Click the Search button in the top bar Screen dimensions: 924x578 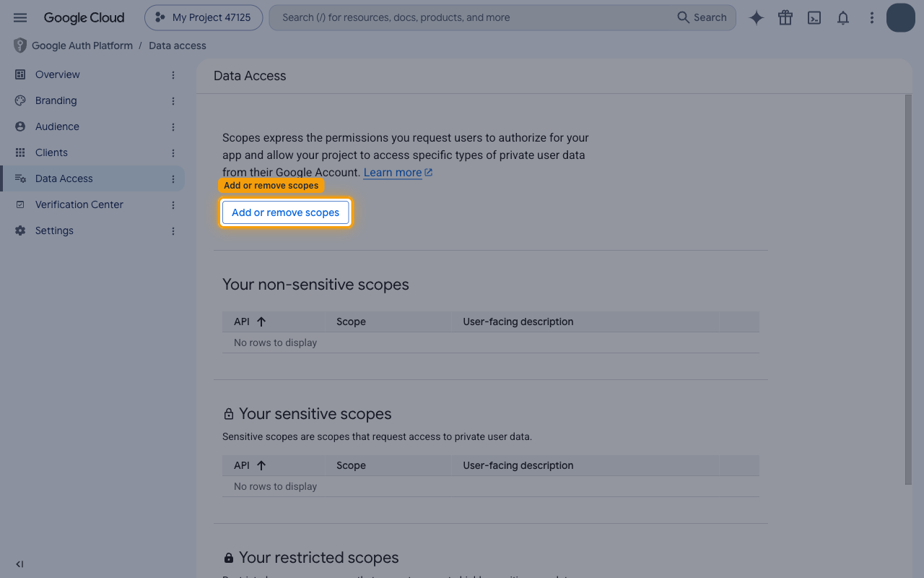tap(702, 17)
